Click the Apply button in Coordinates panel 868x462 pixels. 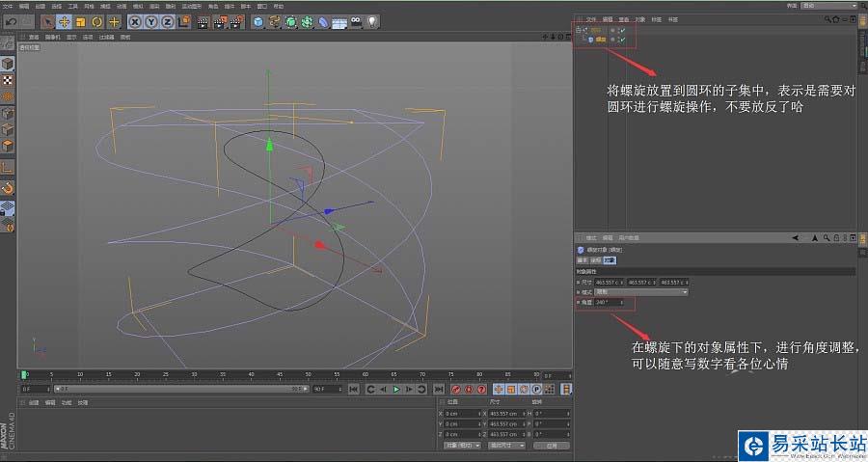point(552,446)
